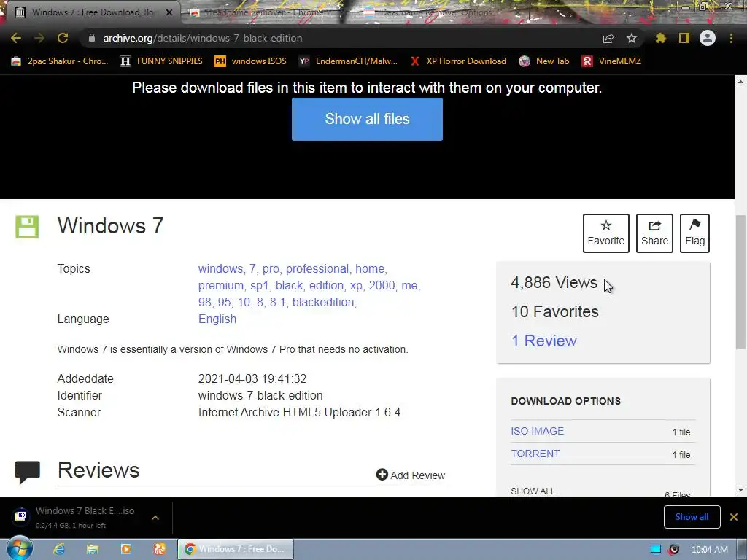Click the scrollbar down arrow
This screenshot has height=560, width=747.
(x=740, y=489)
